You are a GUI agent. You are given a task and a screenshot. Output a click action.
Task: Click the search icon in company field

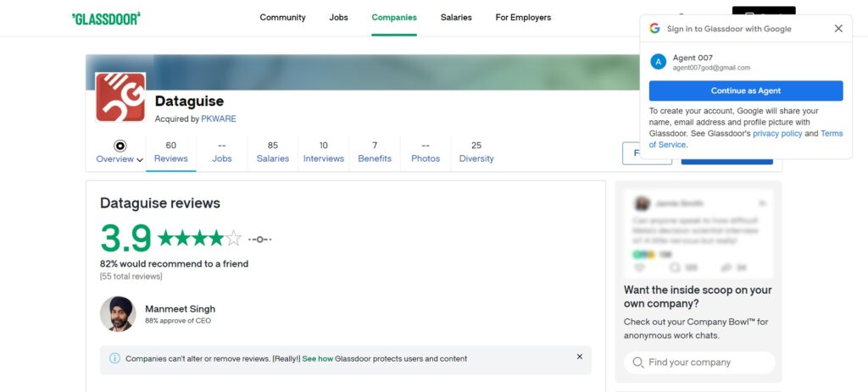point(637,362)
